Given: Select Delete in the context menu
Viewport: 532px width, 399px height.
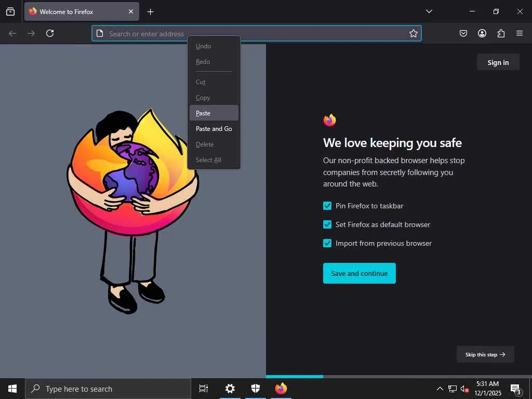Looking at the screenshot, I should tap(214, 144).
